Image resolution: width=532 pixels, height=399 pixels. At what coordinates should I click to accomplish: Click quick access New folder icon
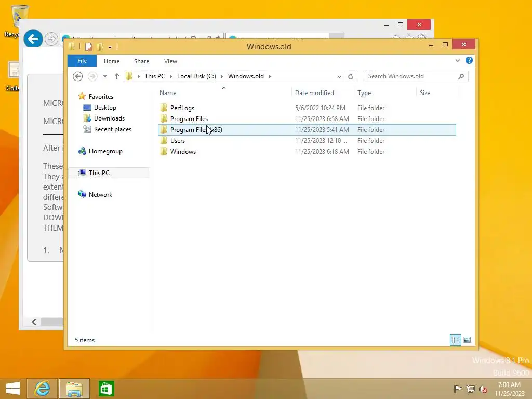click(x=100, y=47)
